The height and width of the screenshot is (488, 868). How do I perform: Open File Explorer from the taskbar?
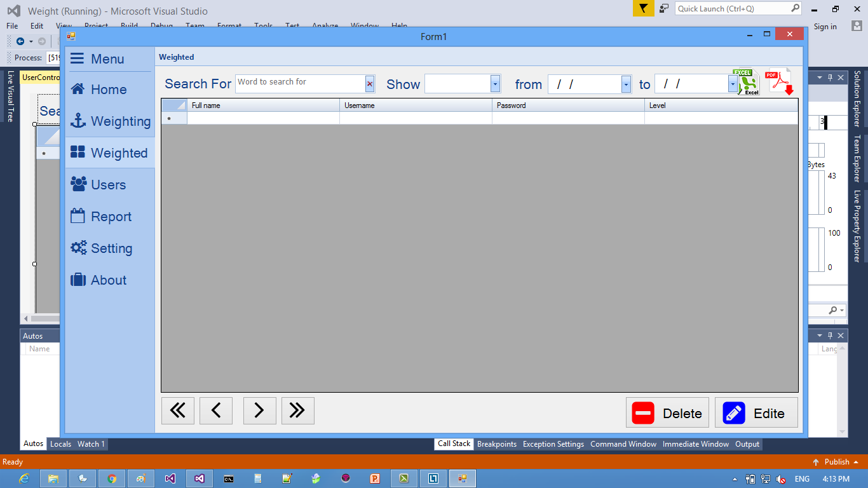point(53,478)
